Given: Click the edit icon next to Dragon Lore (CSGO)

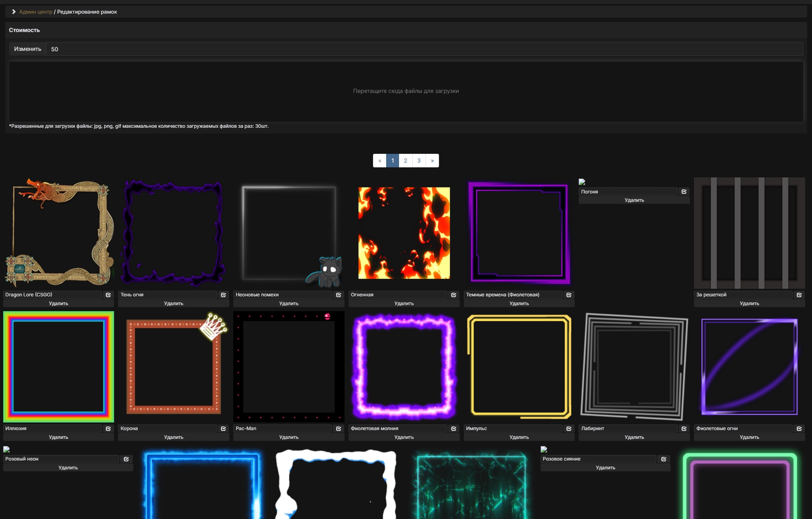Looking at the screenshot, I should [108, 294].
